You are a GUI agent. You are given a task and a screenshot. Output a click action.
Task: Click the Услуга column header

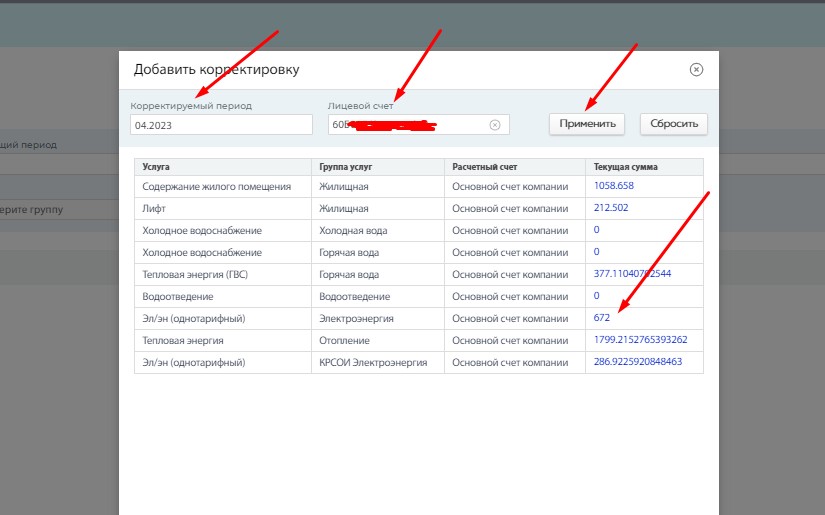(156, 165)
